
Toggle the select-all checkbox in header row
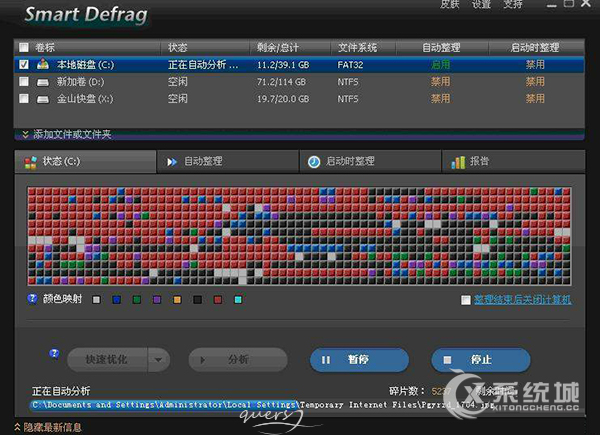[24, 47]
